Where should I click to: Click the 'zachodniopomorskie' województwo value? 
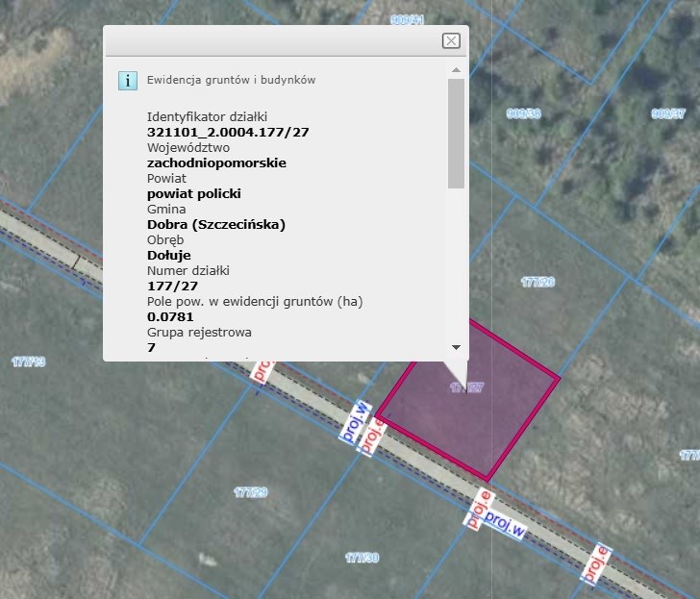click(216, 162)
